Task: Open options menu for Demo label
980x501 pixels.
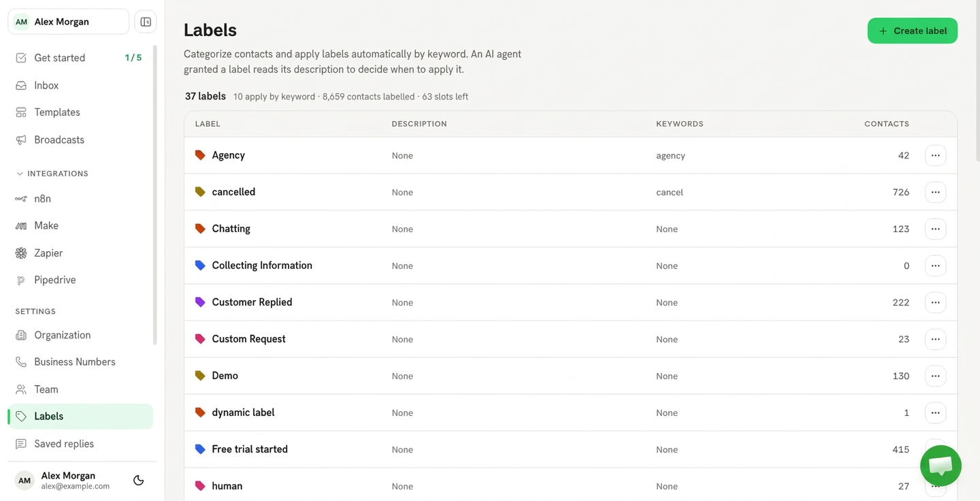Action: click(935, 376)
